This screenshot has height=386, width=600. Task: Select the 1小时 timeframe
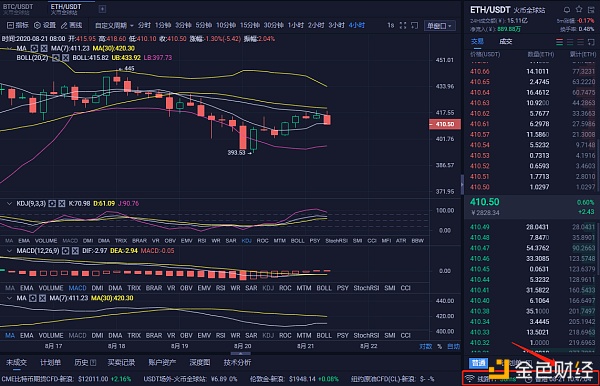(x=296, y=25)
